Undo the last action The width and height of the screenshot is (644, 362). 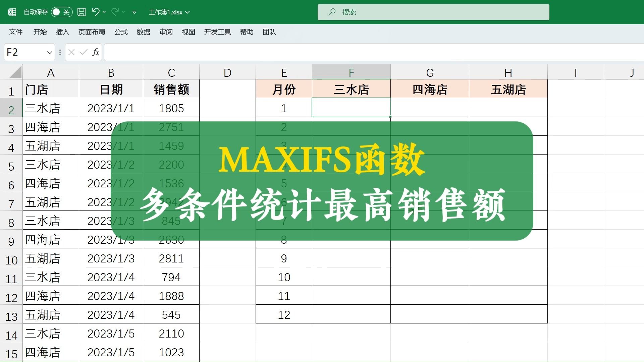[x=96, y=12]
